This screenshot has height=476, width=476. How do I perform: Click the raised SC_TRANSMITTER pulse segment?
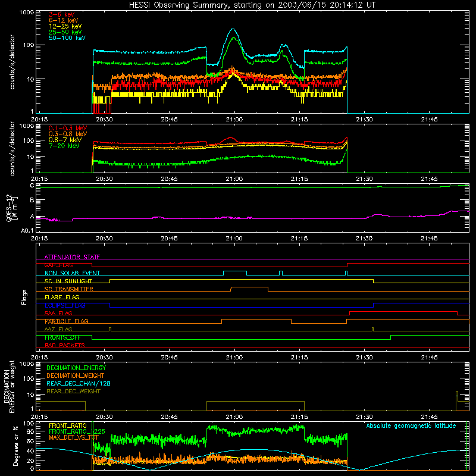pos(249,287)
